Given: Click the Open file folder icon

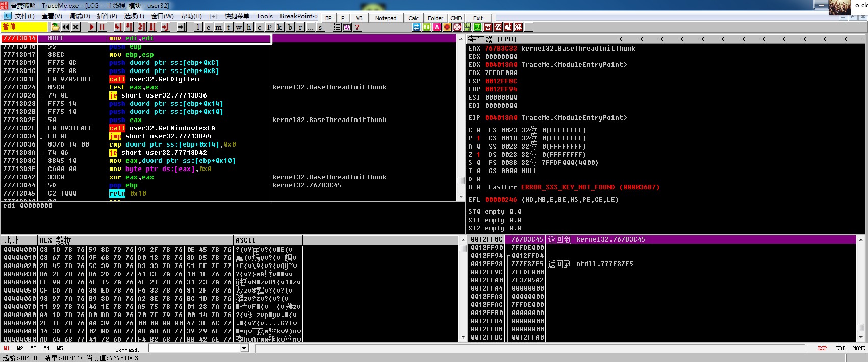Looking at the screenshot, I should (55, 27).
